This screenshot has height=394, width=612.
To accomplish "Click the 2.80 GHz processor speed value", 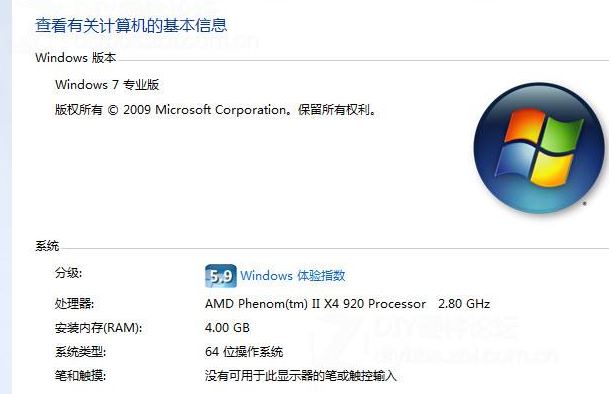I will point(464,304).
